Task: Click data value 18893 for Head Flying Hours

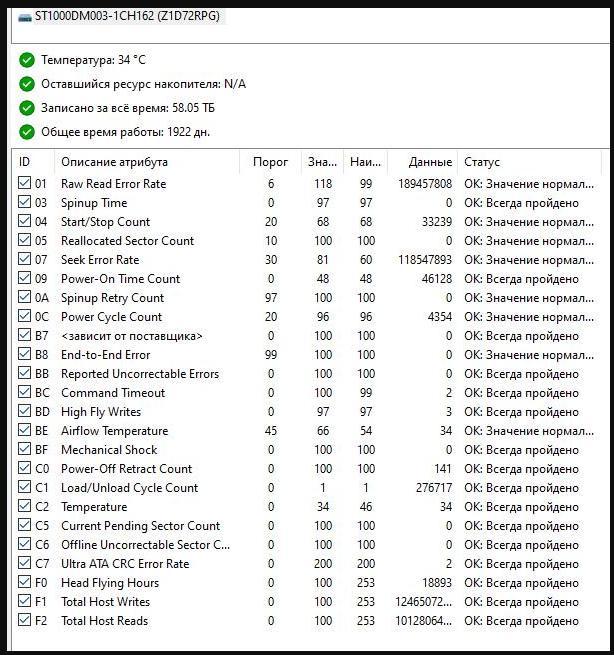Action: pos(437,583)
